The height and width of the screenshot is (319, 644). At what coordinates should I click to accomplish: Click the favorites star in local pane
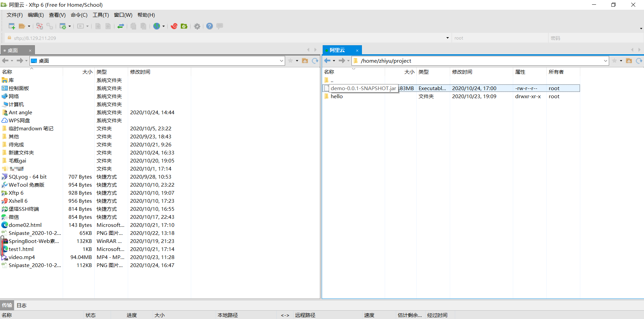click(290, 61)
